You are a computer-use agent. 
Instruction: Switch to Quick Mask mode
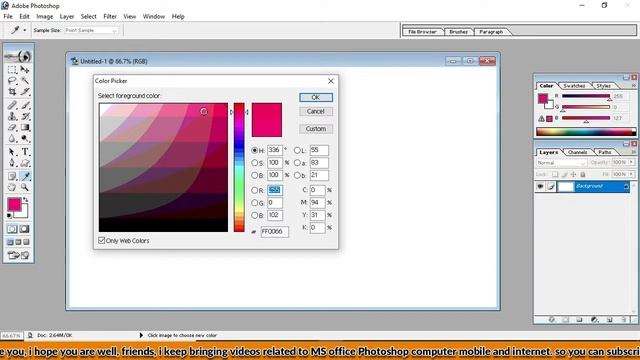(24, 229)
